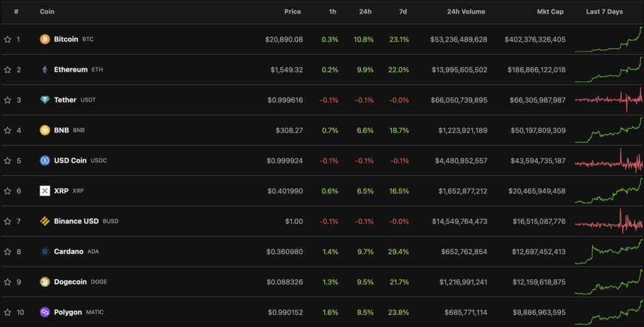
Task: Sort by the 1h change header
Action: [332, 11]
